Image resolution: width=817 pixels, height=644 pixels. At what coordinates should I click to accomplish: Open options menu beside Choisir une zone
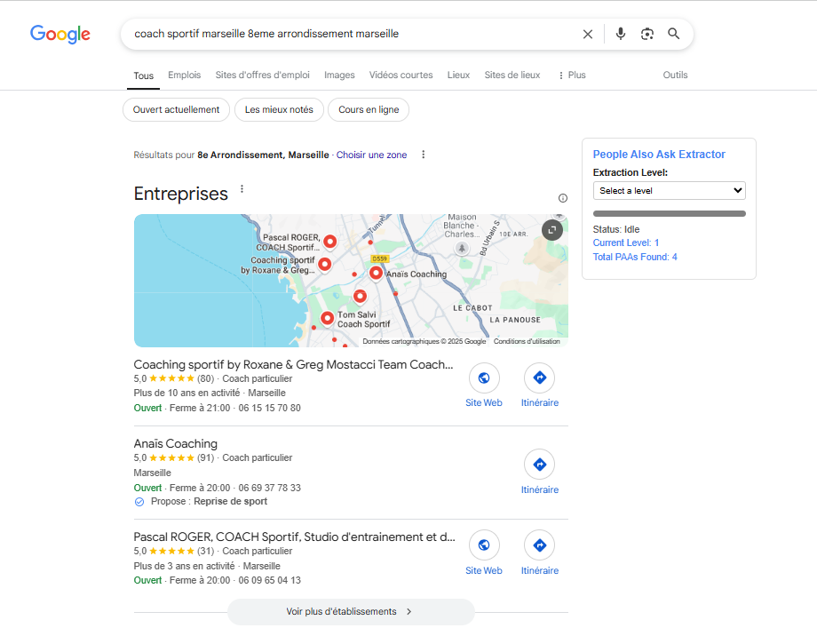tap(423, 155)
